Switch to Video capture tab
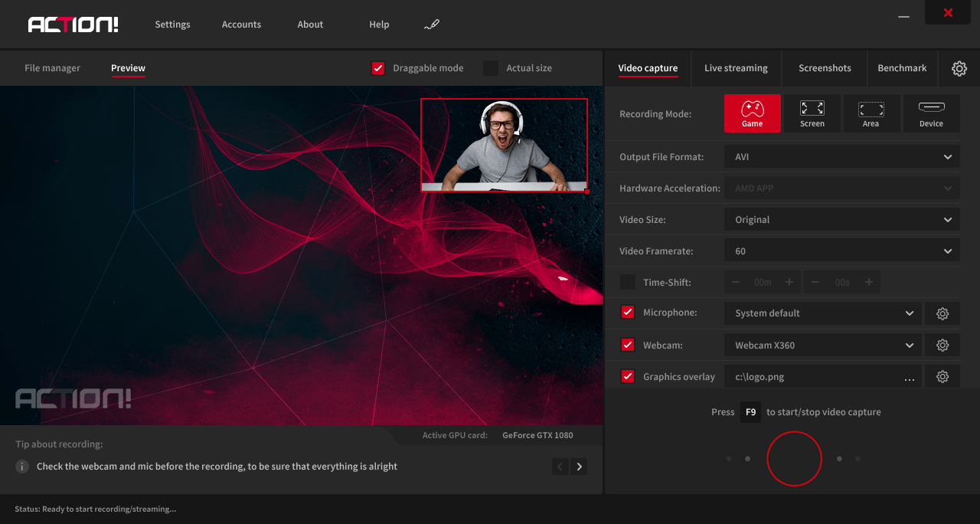Image resolution: width=980 pixels, height=524 pixels. [x=648, y=68]
